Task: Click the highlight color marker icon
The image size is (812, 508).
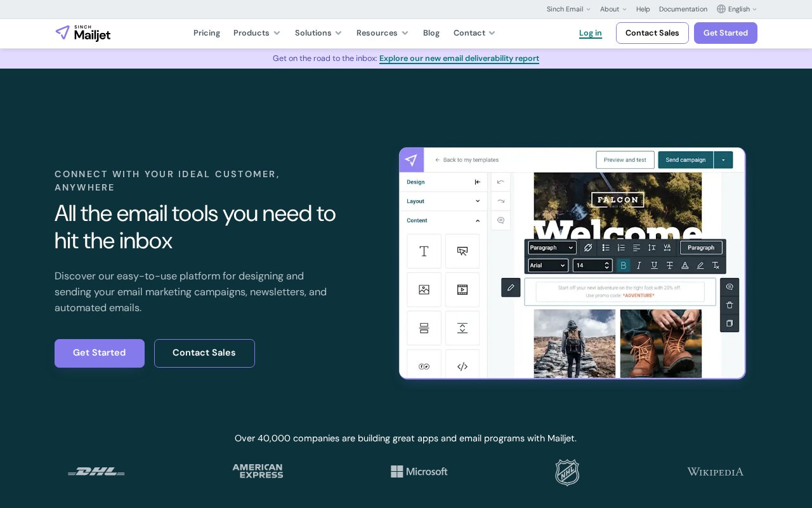Action: click(700, 265)
